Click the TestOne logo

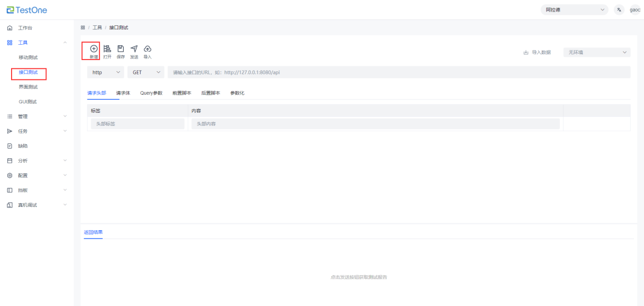(27, 9)
